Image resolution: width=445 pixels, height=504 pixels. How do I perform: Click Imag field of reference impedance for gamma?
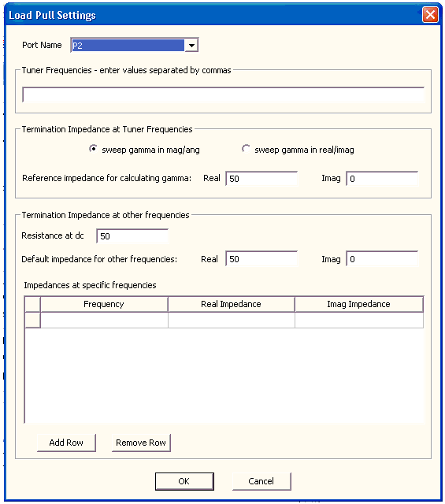(382, 179)
